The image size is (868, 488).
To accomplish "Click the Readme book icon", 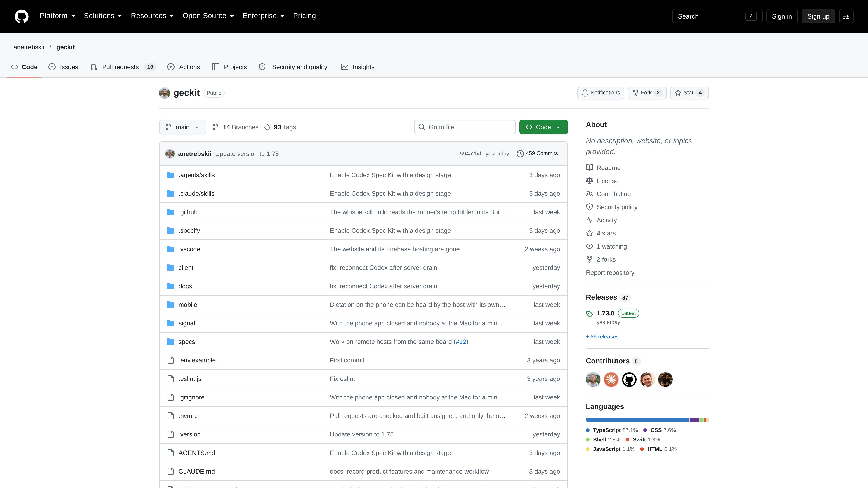I will [x=589, y=168].
